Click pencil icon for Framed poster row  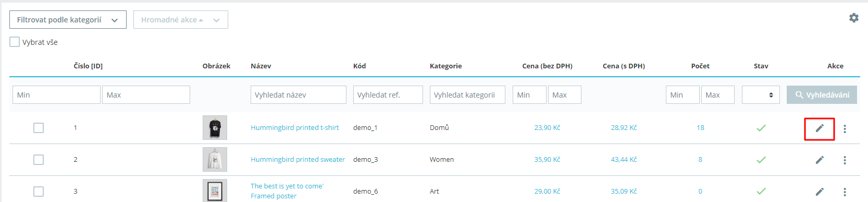(x=820, y=192)
